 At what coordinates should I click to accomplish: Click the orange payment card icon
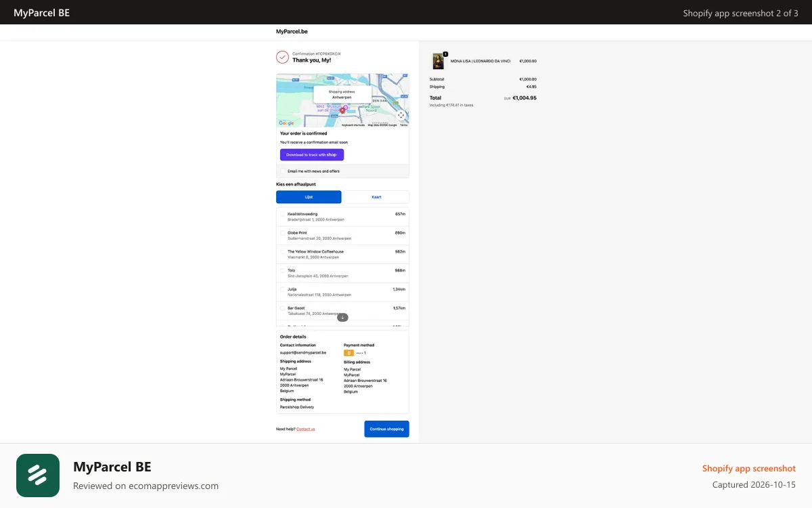[349, 353]
